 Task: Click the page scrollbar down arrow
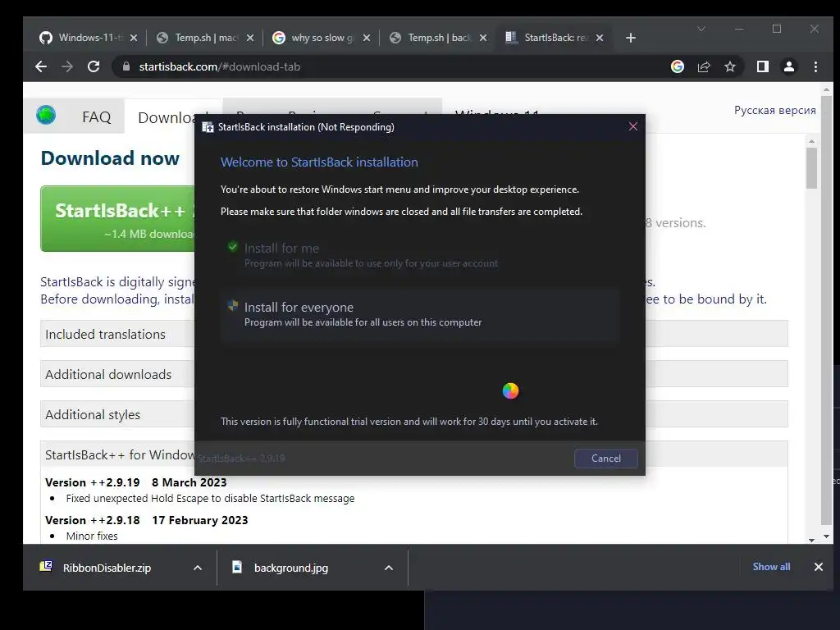pos(826,536)
